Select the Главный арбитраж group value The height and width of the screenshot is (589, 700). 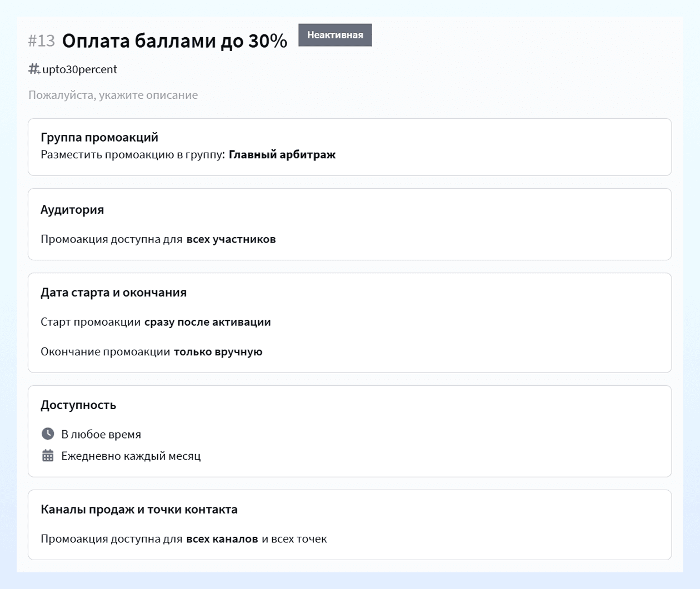(x=282, y=154)
